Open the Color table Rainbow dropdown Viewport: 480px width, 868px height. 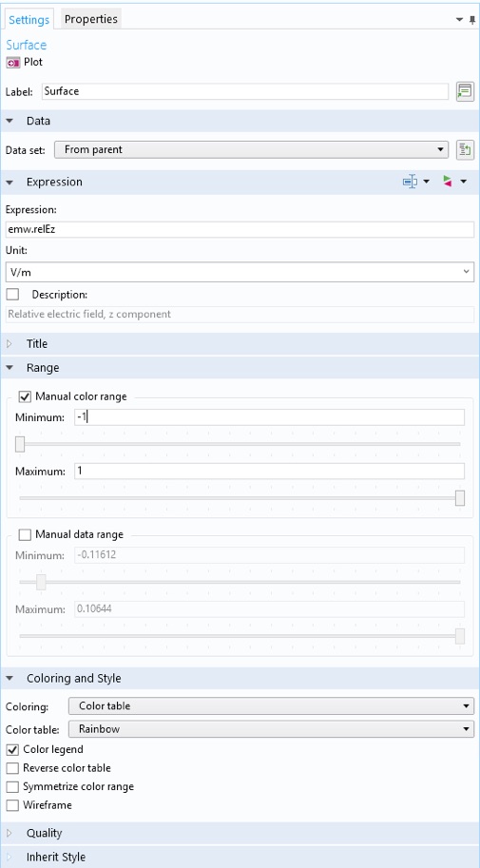pos(271,729)
